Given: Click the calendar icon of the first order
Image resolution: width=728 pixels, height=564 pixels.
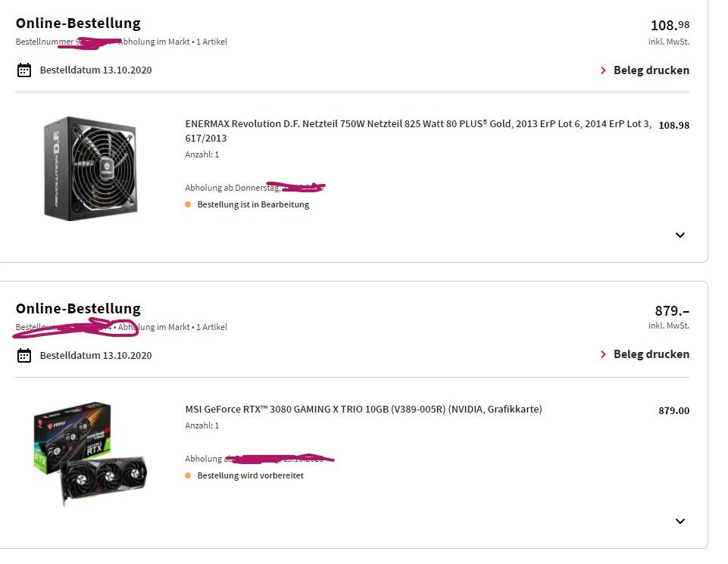Looking at the screenshot, I should pyautogui.click(x=24, y=70).
